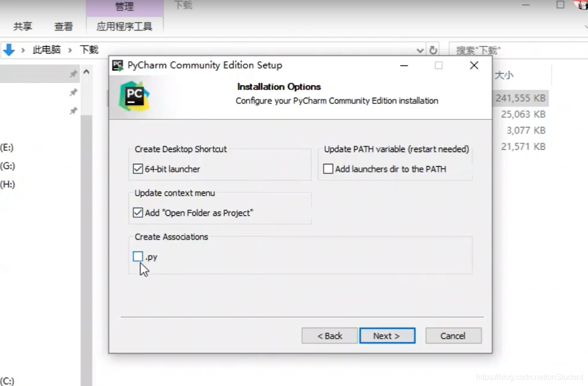
Task: Expand the chevron after 此电脑 in breadcrumb
Action: coord(70,50)
